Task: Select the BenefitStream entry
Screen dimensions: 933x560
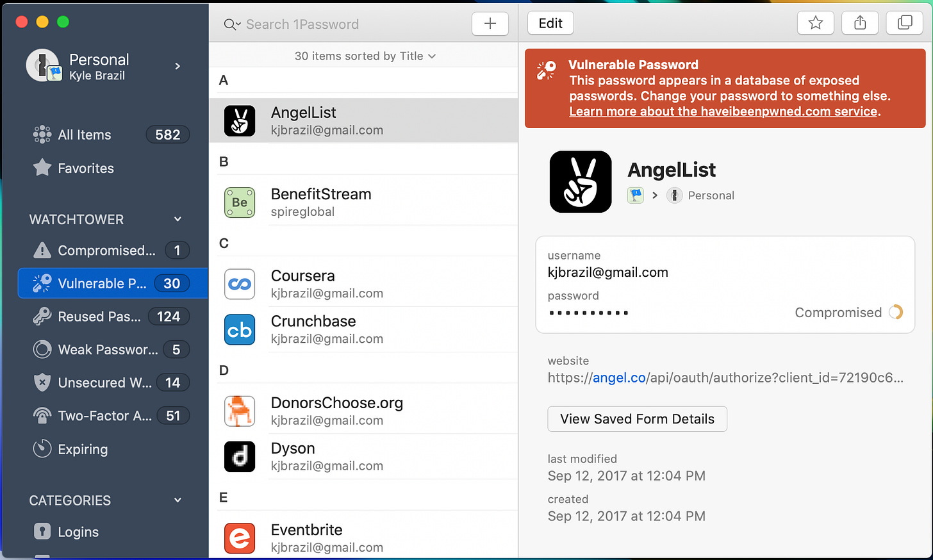Action: point(363,202)
